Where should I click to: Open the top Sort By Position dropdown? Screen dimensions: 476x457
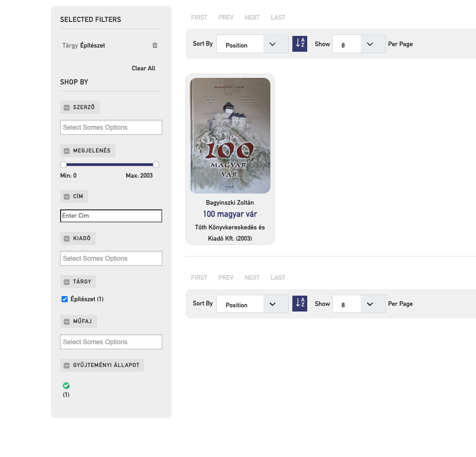(x=252, y=44)
